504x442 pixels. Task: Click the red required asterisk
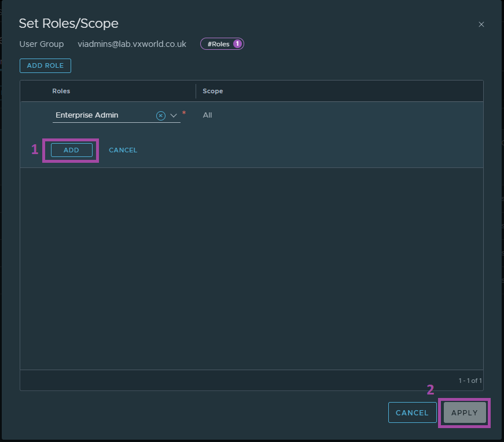[184, 113]
